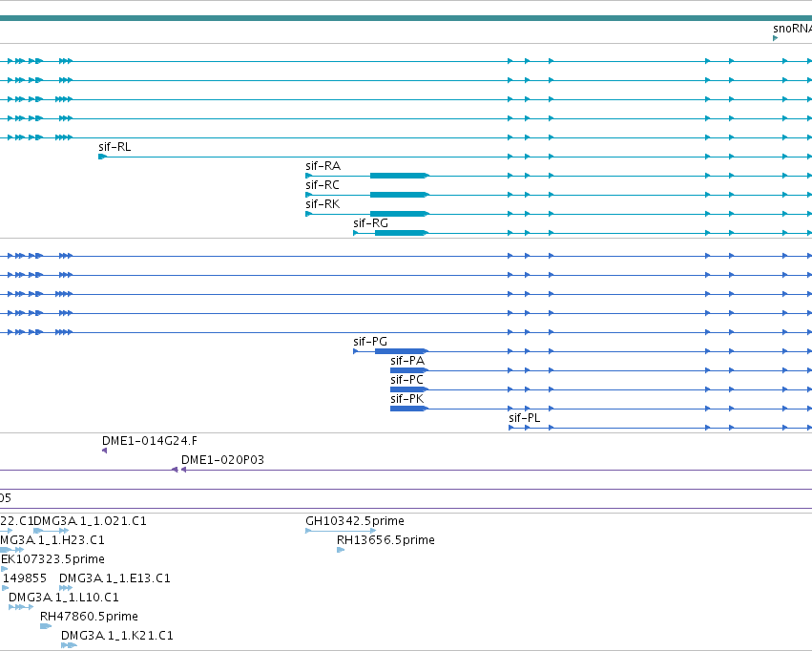This screenshot has height=651, width=812.
Task: Select the sif-RK transcript label
Action: coord(323,204)
